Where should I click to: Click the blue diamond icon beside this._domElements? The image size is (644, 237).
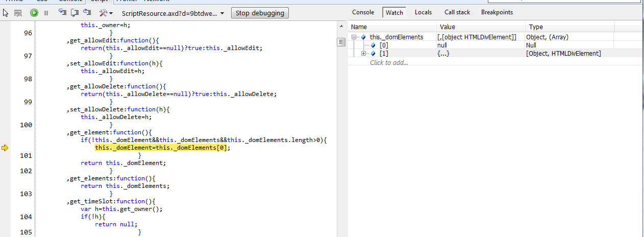(x=363, y=37)
